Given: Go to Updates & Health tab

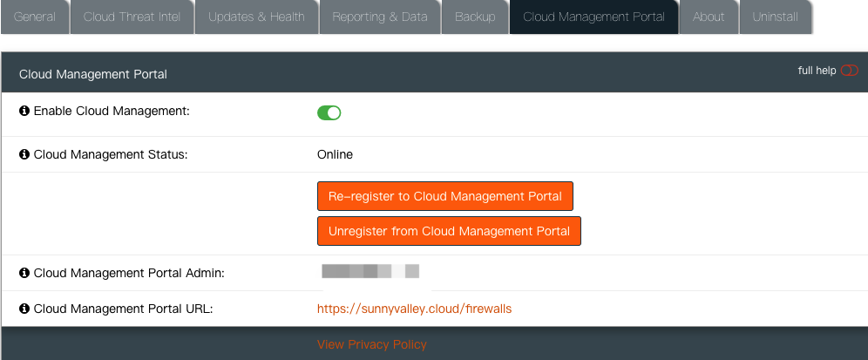Looking at the screenshot, I should tap(256, 17).
